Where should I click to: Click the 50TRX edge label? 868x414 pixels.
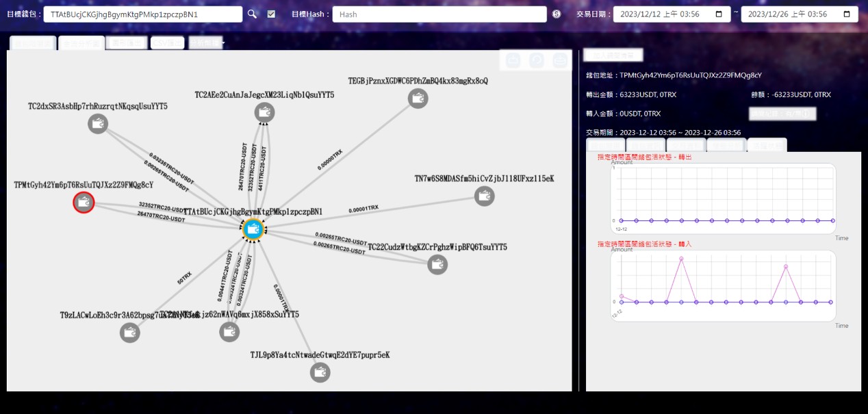click(x=184, y=276)
